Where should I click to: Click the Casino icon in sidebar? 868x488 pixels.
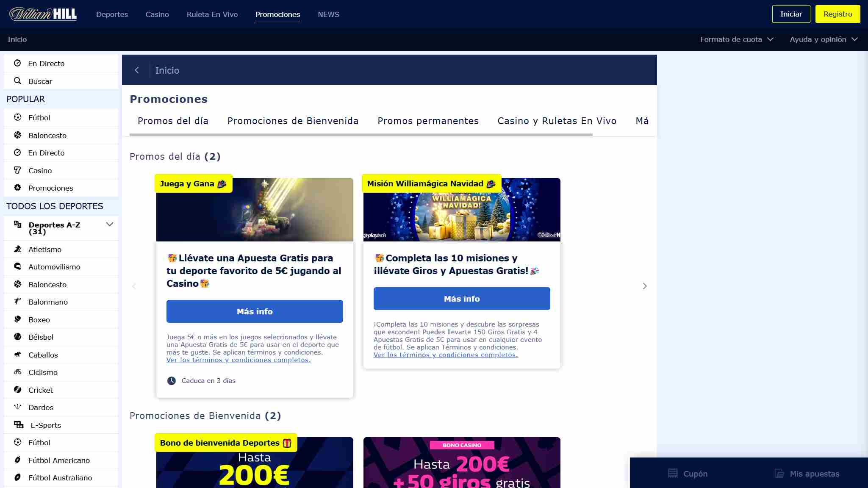point(17,170)
